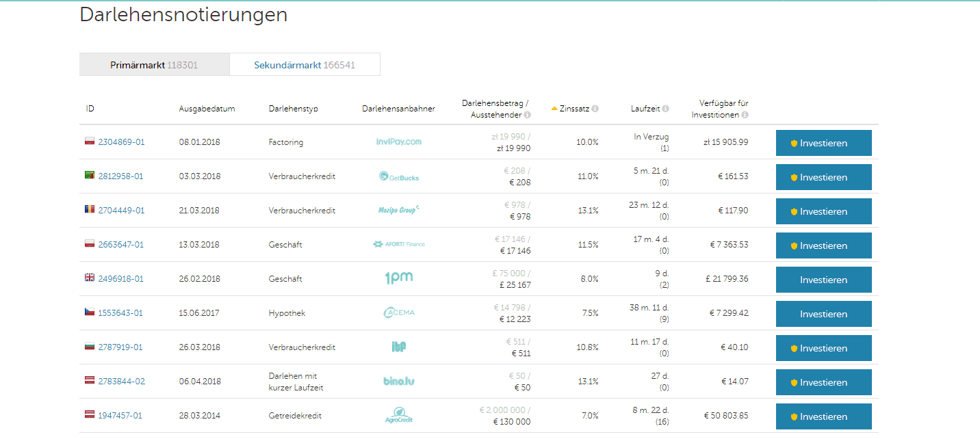Click the ITF originator logo
This screenshot has height=439, width=980.
(398, 347)
